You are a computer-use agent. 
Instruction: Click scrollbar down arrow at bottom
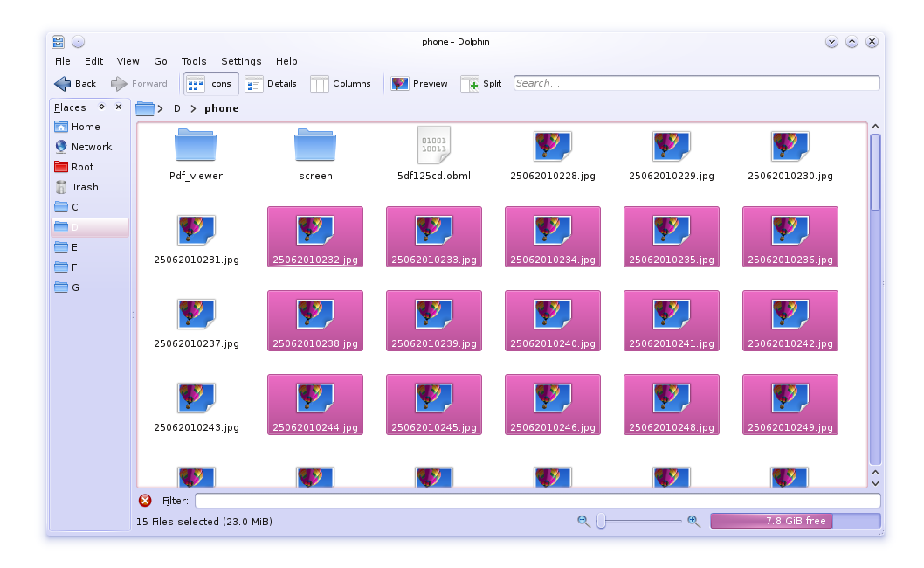(876, 483)
